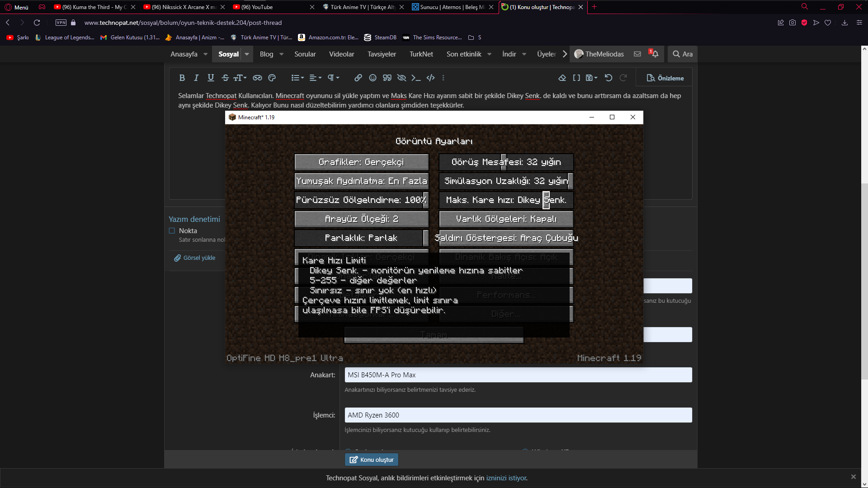Insert a spoiler using crossed-eye icon
Screen dimensions: 868x488
click(x=401, y=78)
